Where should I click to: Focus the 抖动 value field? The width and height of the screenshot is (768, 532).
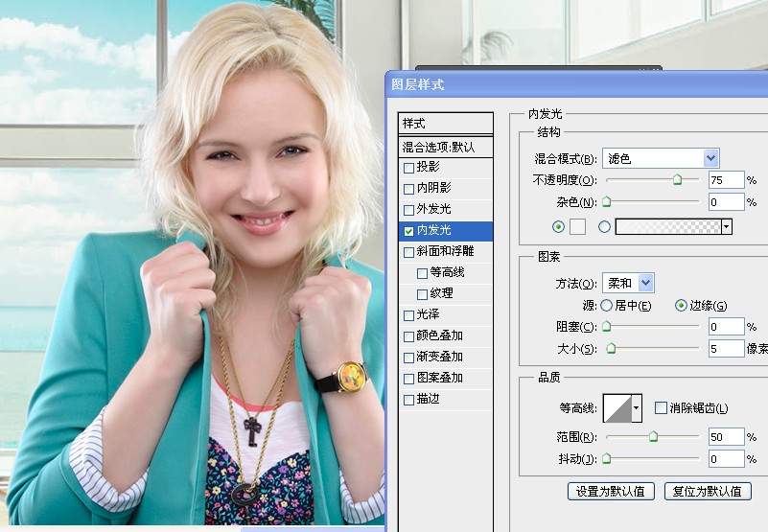pyautogui.click(x=727, y=459)
